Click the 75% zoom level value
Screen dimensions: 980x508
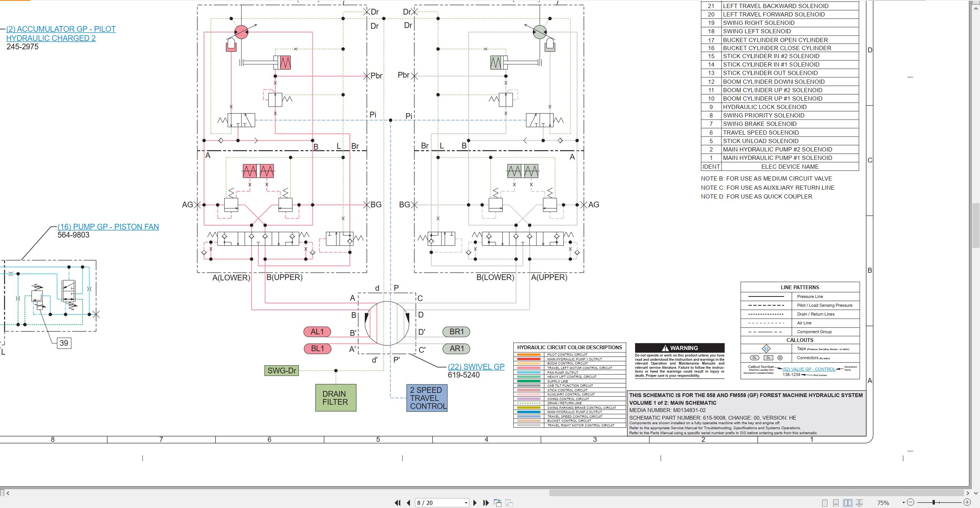click(883, 503)
